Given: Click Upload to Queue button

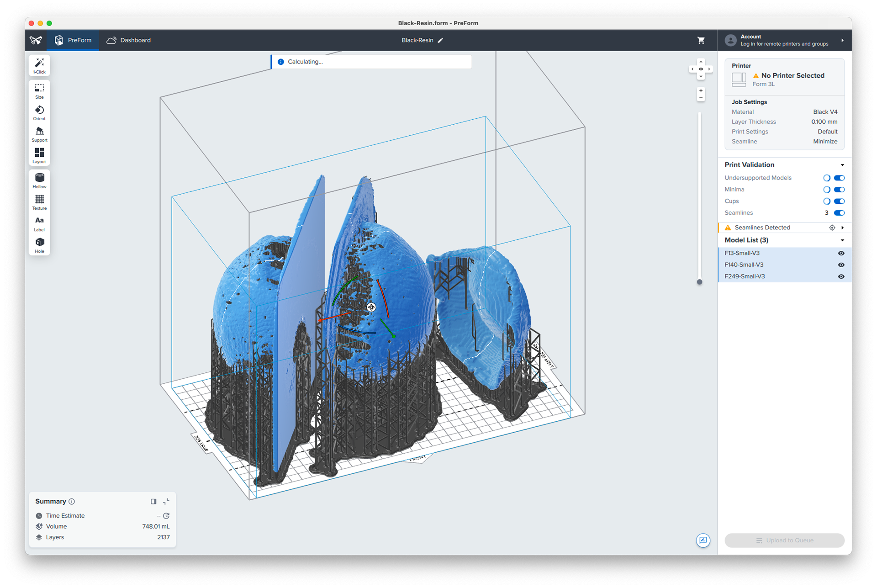Looking at the screenshot, I should pos(784,540).
